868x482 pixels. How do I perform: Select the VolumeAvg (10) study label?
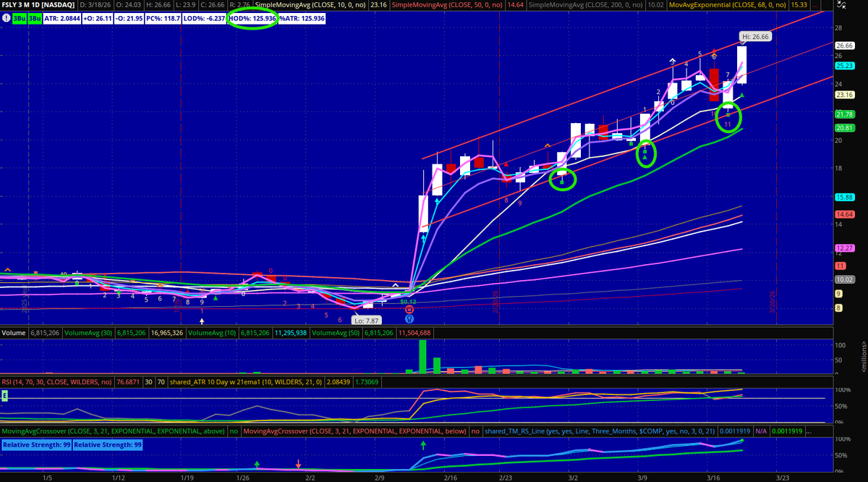[212, 333]
